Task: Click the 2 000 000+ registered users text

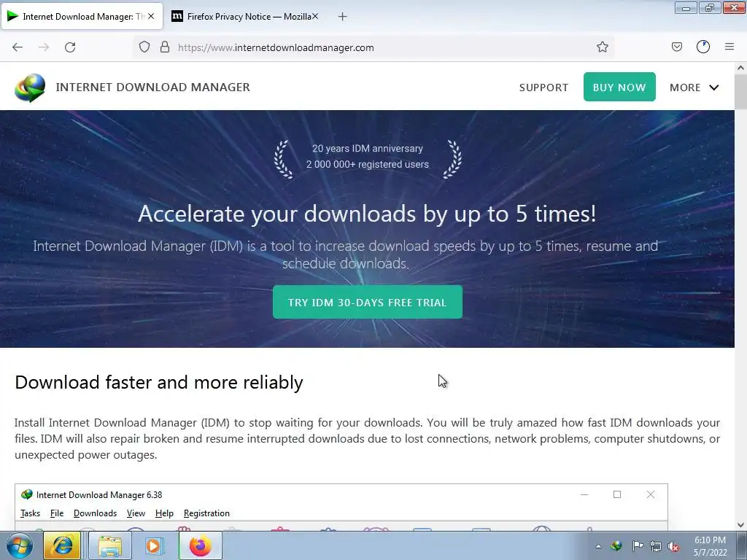Action: pyautogui.click(x=368, y=164)
